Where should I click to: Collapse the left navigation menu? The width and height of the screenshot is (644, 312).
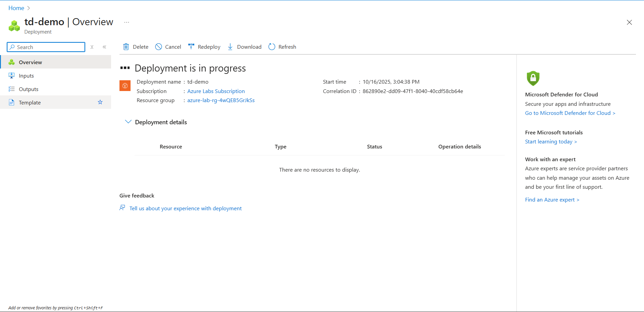coord(104,47)
